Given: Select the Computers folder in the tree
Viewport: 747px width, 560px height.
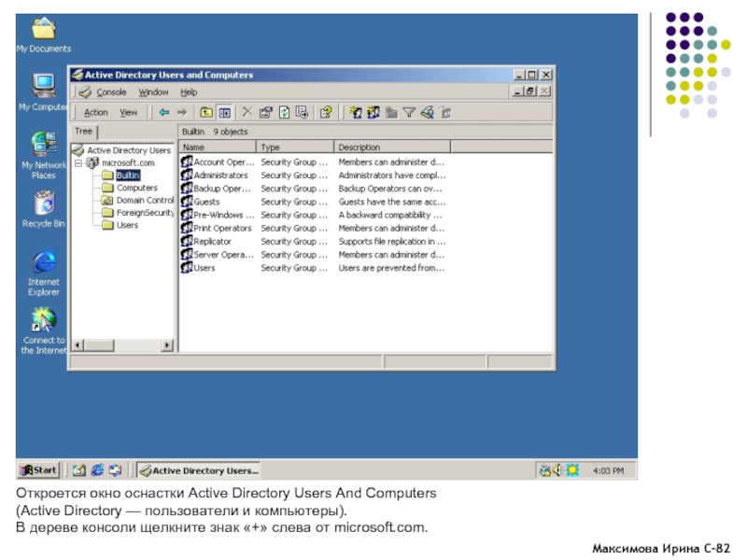Looking at the screenshot, I should pos(136,188).
